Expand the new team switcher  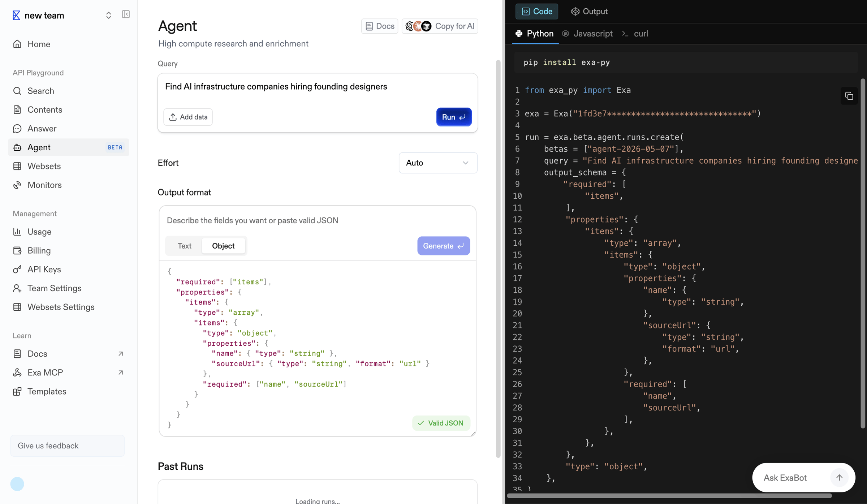tap(108, 15)
